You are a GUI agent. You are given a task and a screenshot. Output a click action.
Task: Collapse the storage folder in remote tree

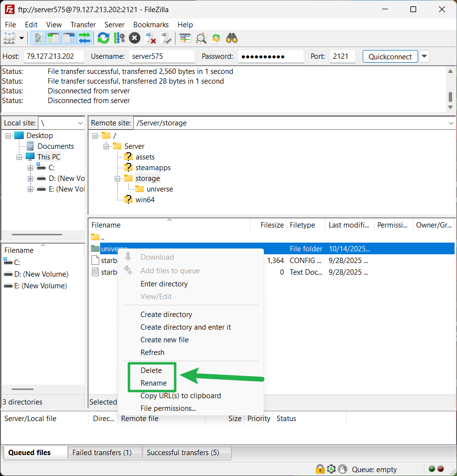(x=118, y=178)
